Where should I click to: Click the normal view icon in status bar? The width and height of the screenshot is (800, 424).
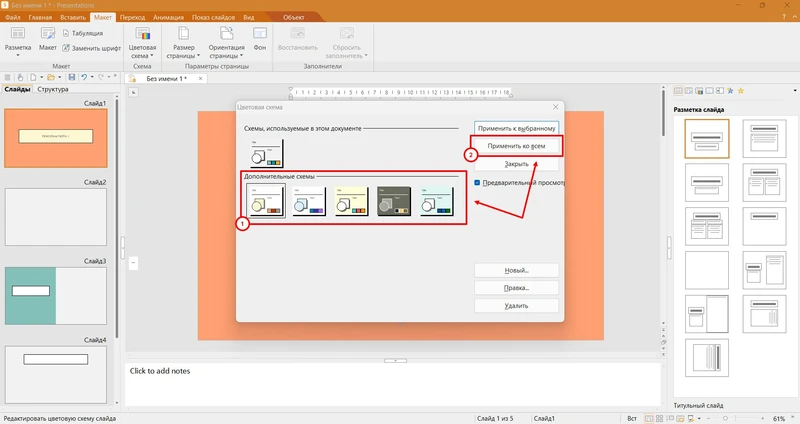pos(649,418)
